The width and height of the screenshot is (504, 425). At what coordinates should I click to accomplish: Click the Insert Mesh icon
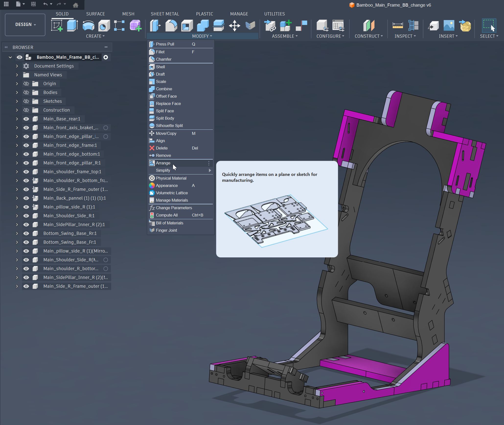click(465, 25)
